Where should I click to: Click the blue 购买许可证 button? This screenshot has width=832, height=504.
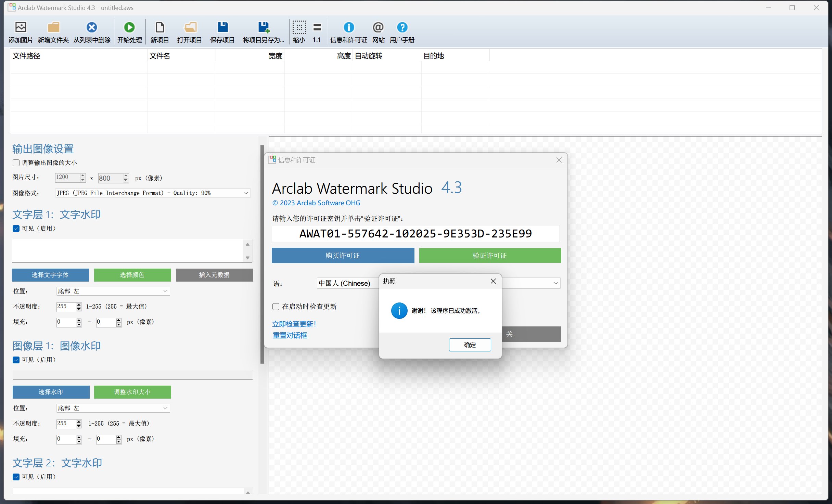coord(343,255)
